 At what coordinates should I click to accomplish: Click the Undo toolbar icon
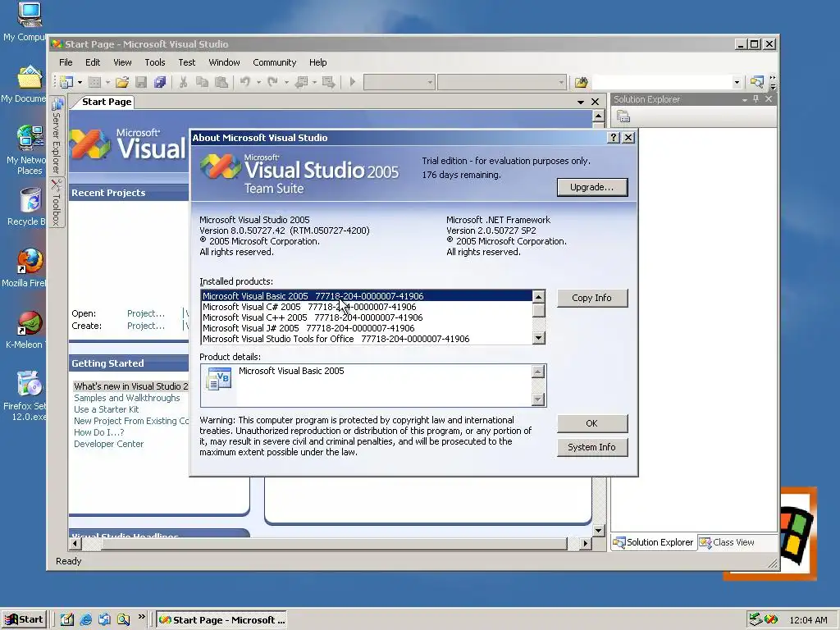(x=244, y=82)
